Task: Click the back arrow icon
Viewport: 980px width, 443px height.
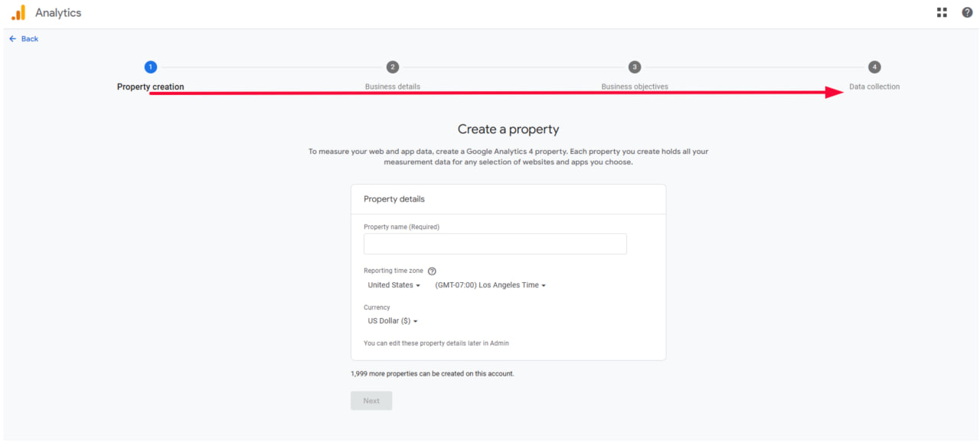Action: pos(12,38)
